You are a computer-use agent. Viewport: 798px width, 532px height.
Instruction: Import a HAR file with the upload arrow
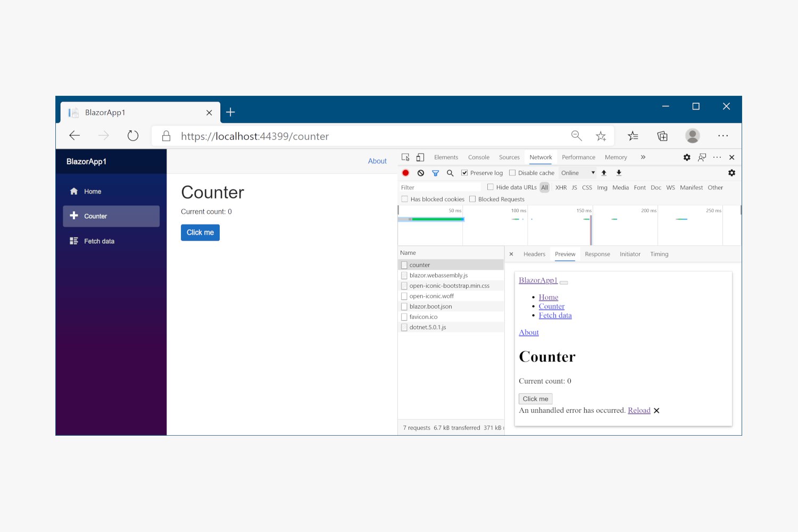pyautogui.click(x=604, y=173)
